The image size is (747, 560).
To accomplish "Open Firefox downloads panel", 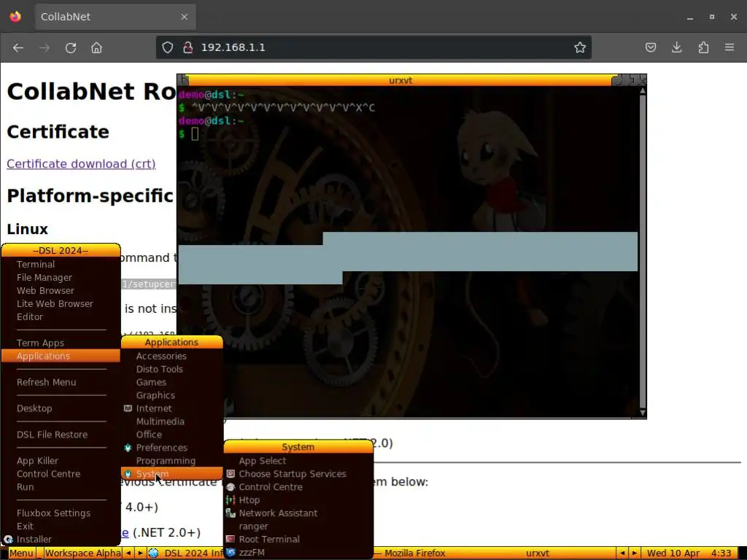I will pos(676,47).
